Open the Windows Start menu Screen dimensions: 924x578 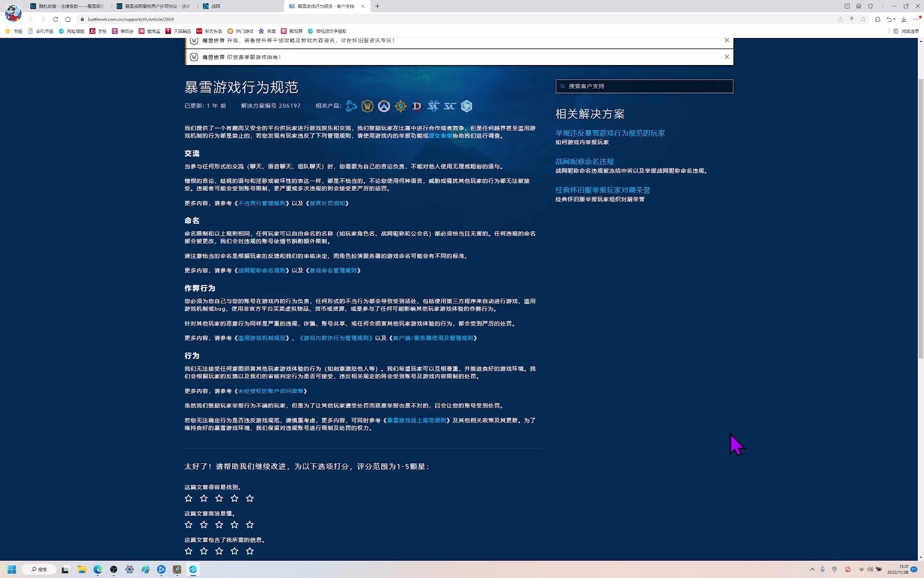tap(12, 569)
